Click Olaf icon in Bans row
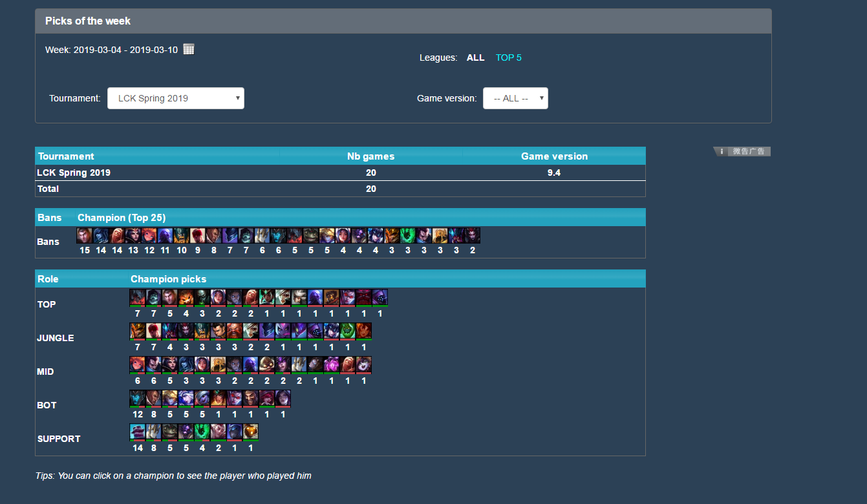 182,235
